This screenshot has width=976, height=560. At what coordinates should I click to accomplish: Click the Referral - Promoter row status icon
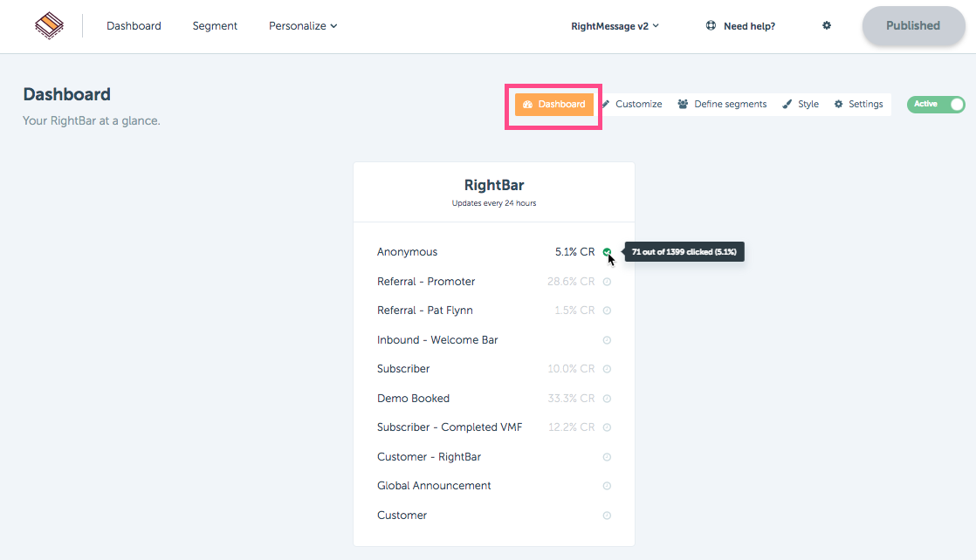[x=607, y=282]
